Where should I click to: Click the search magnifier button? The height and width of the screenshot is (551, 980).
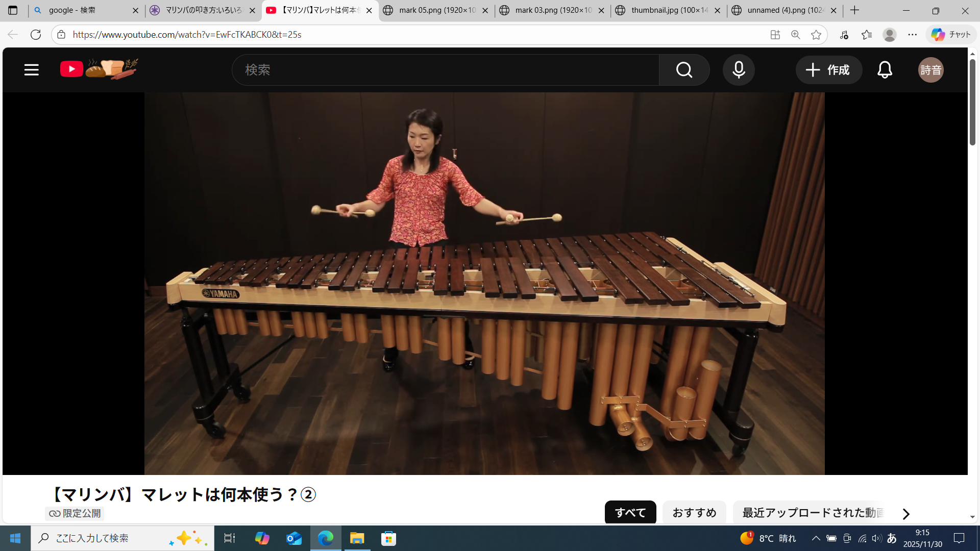click(684, 70)
